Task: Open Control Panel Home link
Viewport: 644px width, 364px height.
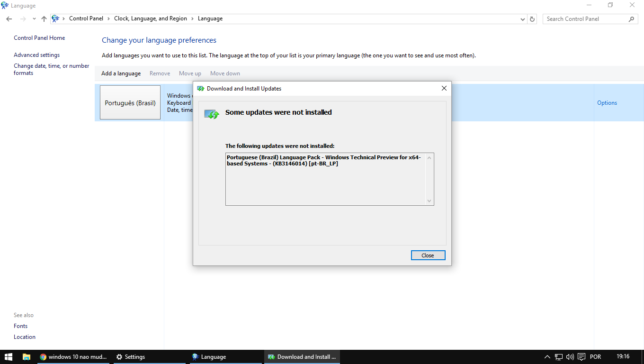Action: click(39, 38)
